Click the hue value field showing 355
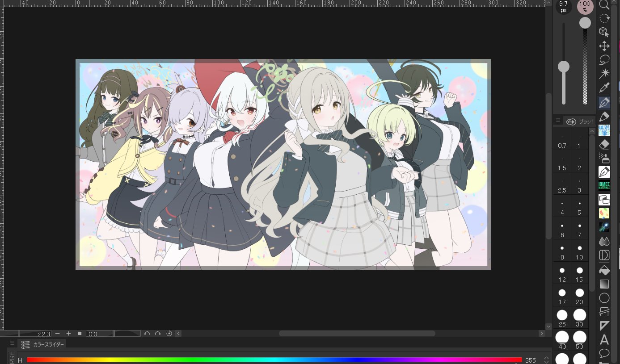This screenshot has width=620, height=364. (x=531, y=360)
